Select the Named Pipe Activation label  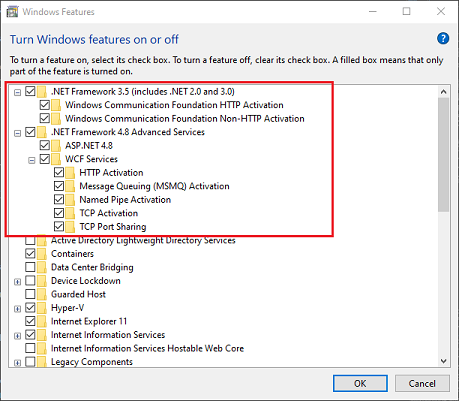tap(125, 200)
